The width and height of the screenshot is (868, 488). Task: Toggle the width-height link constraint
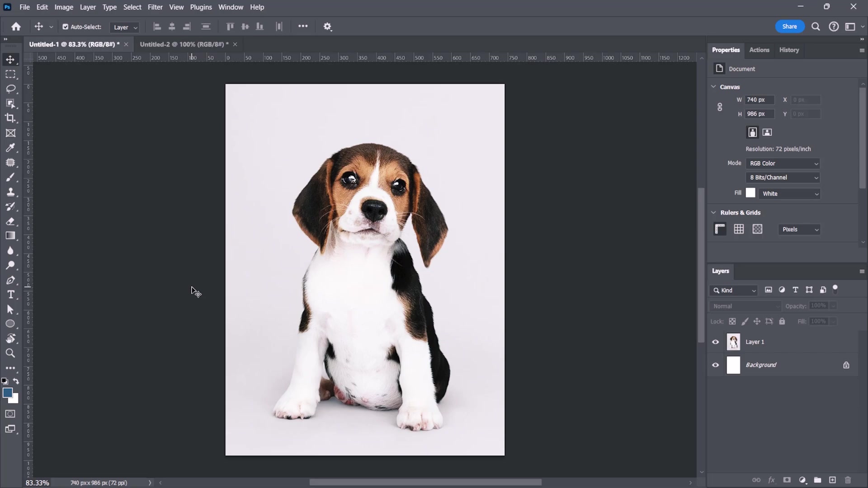point(720,107)
